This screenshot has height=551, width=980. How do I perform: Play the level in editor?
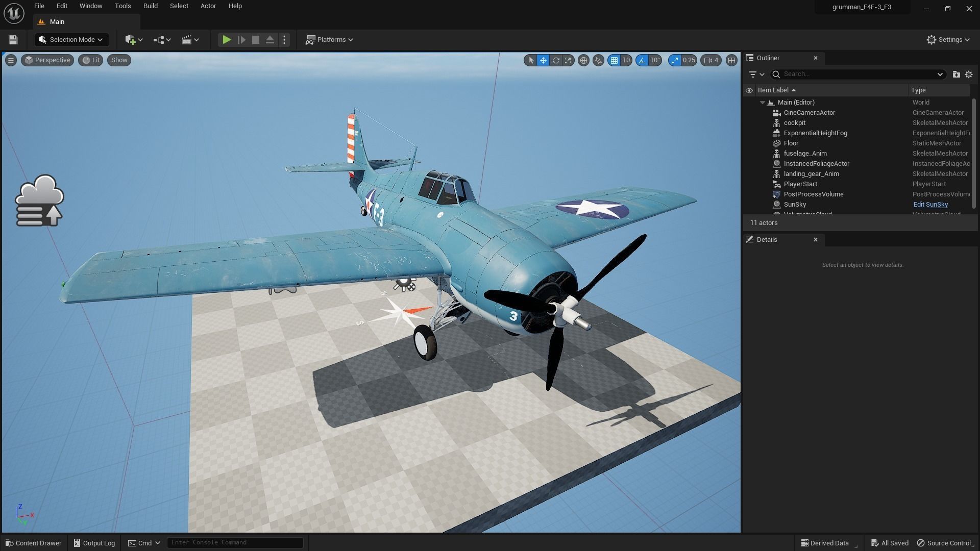227,40
